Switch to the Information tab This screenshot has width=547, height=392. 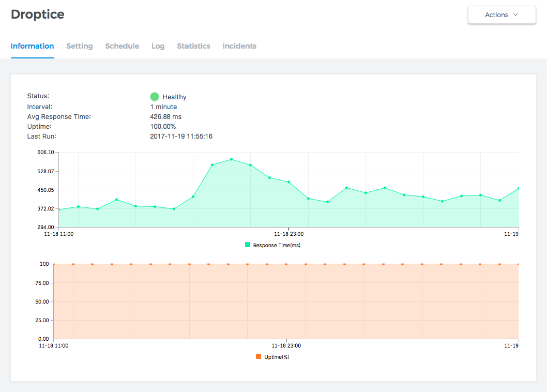click(32, 46)
